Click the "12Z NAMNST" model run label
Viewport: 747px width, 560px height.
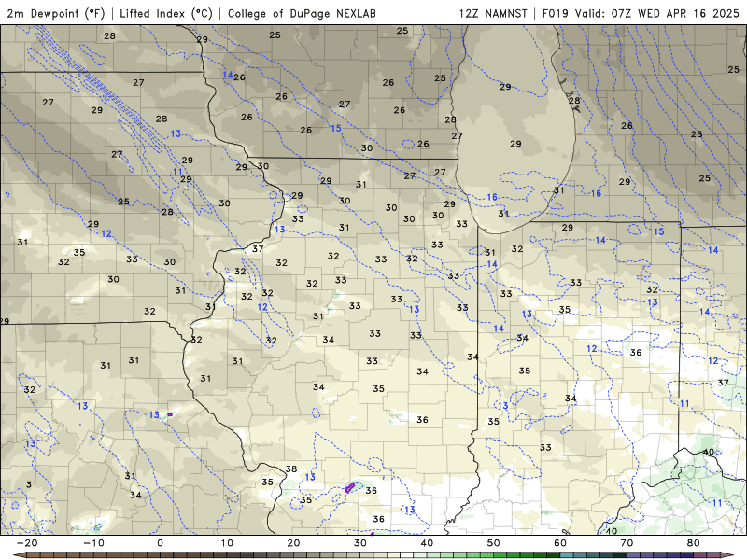tap(493, 13)
